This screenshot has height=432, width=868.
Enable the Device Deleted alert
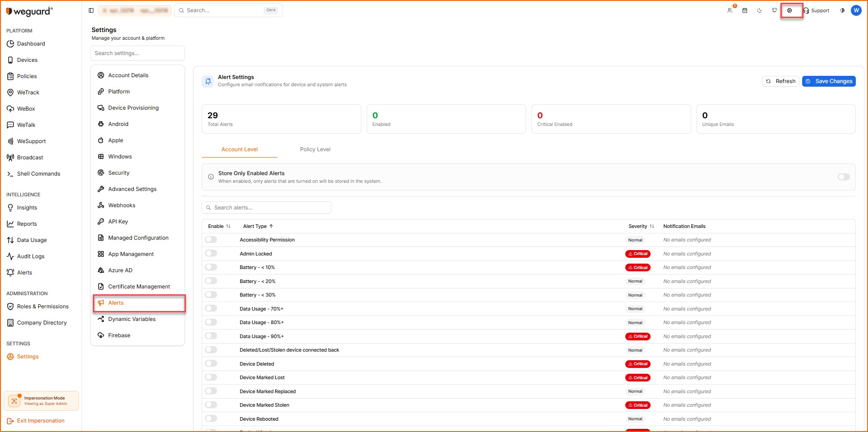211,363
